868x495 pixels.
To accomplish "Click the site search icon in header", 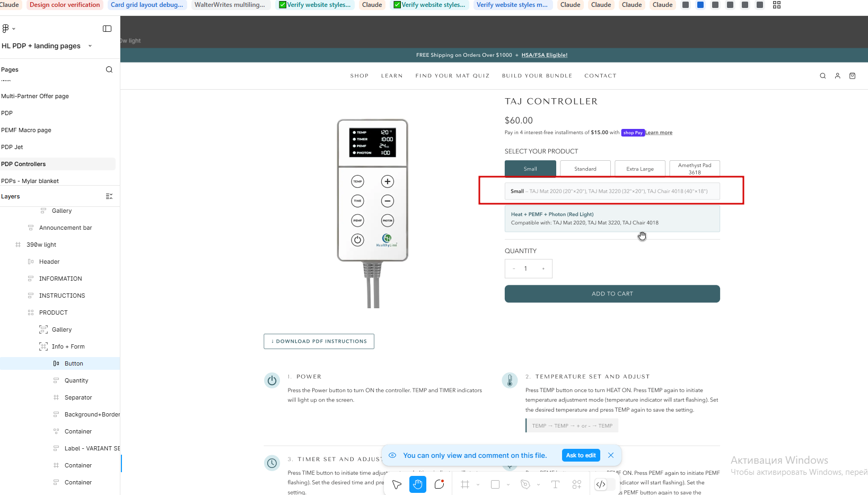I will tap(823, 76).
